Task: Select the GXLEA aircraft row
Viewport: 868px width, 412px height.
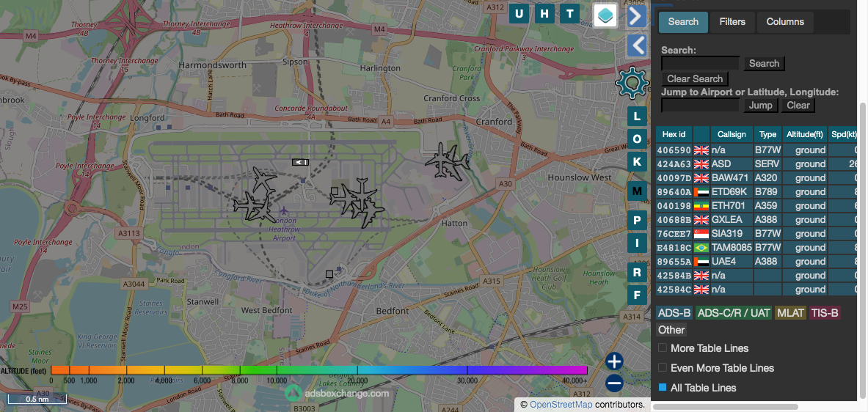Action: (756, 219)
